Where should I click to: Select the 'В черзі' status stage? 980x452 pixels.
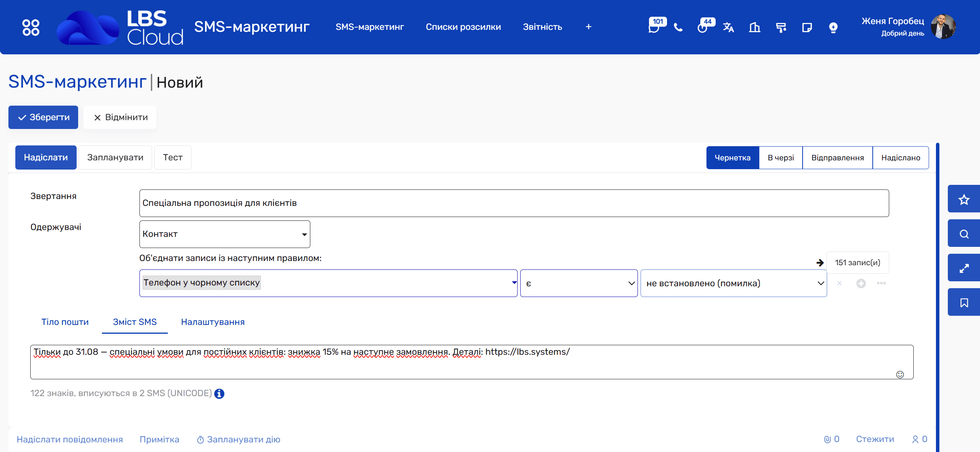pos(780,158)
